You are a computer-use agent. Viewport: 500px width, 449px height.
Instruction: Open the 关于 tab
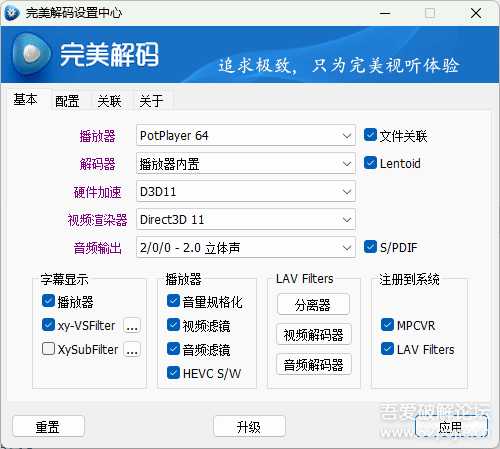pyautogui.click(x=151, y=101)
